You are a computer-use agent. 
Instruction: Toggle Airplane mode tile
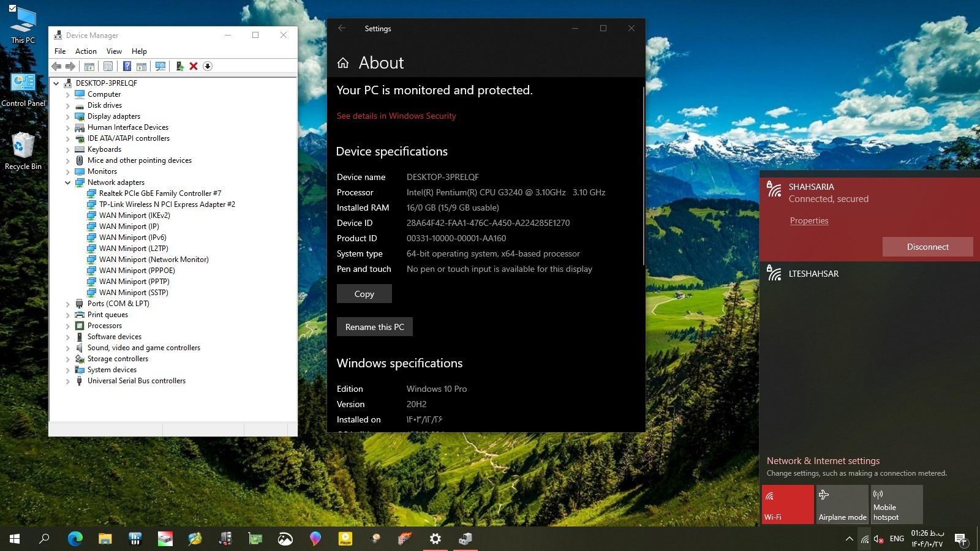(x=842, y=504)
